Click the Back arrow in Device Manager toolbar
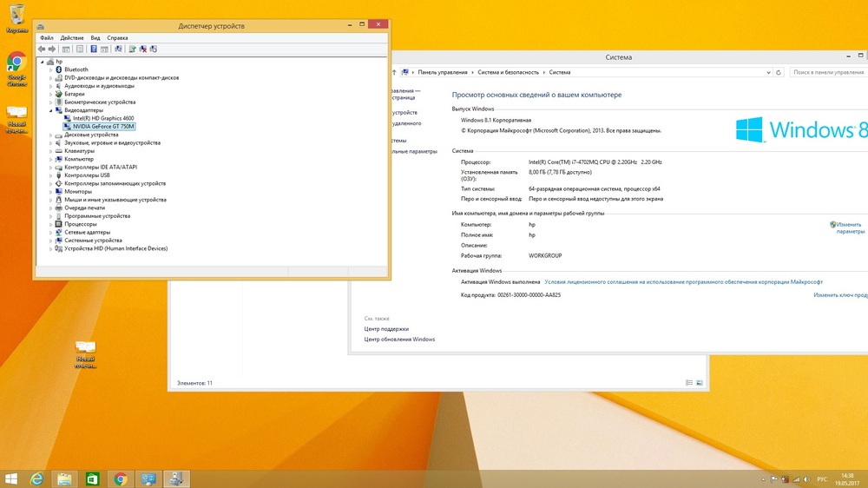This screenshot has width=868, height=488. coord(42,49)
